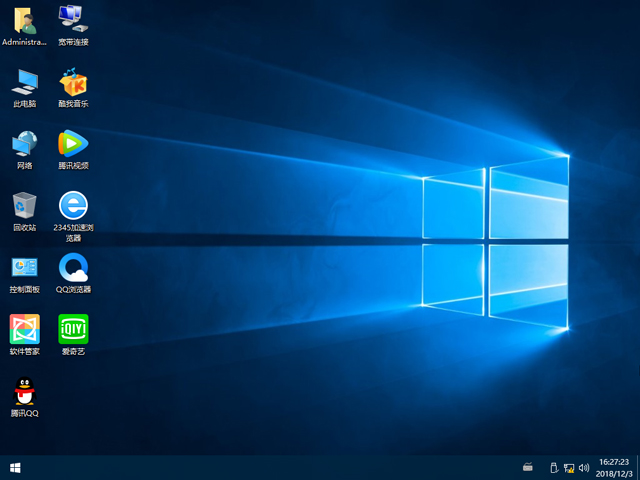Launch the QQ浏览器 browser shortcut
Viewport: 640px width, 480px height.
72,267
